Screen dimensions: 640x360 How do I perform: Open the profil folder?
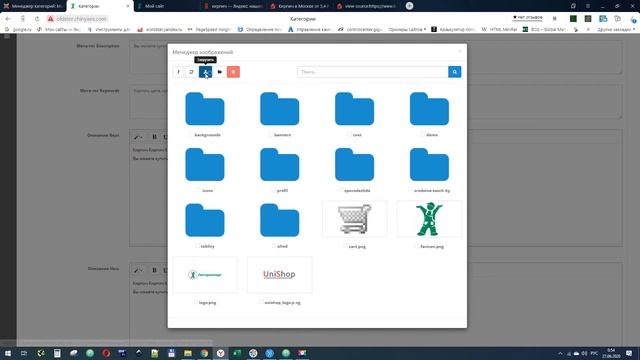(x=280, y=165)
